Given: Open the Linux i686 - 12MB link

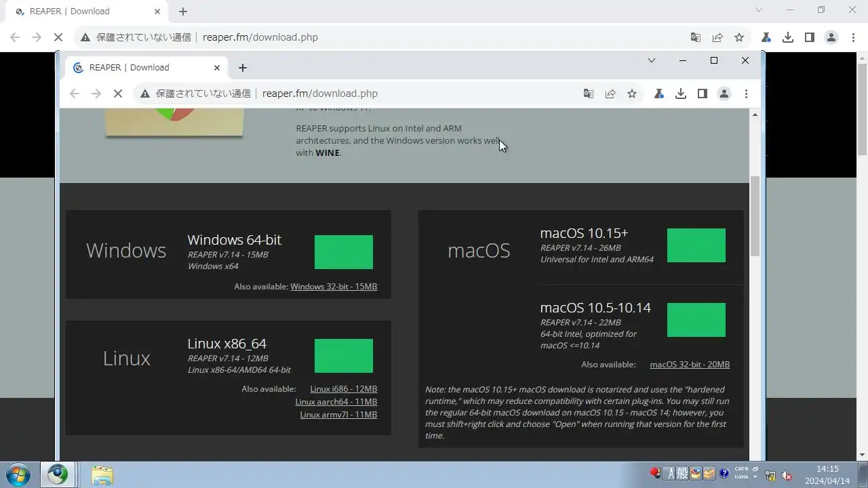Looking at the screenshot, I should point(343,389).
